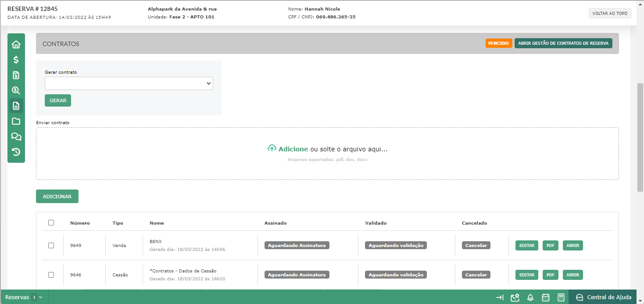Open the chat bubbles icon in the sidebar
Image resolution: width=644 pixels, height=304 pixels.
(16, 136)
